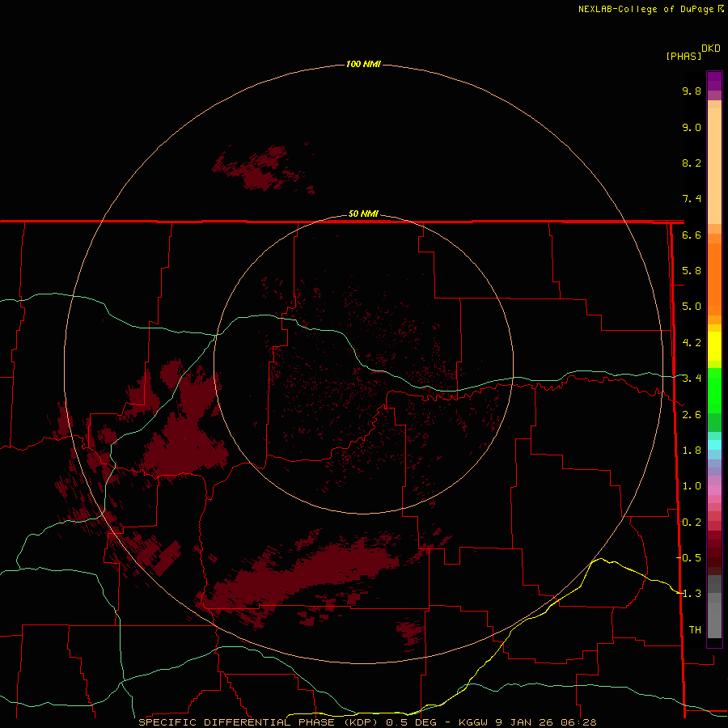
Task: Click the -0.5 color scale value
Action: tap(688, 558)
